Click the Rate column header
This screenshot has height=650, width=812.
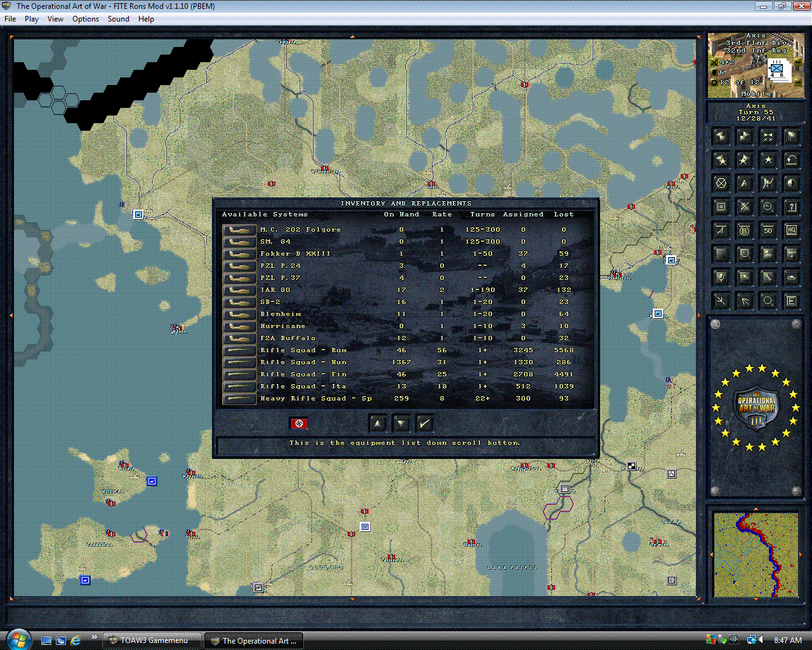click(442, 215)
